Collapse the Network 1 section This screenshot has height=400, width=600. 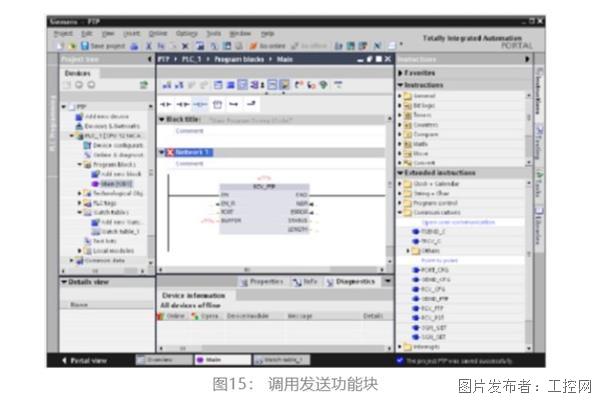(x=162, y=152)
